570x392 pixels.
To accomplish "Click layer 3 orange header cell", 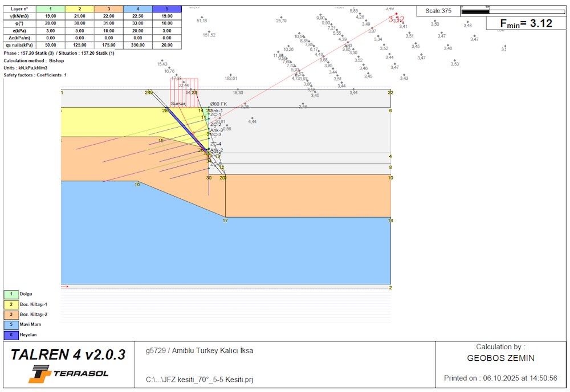I will coord(108,9).
